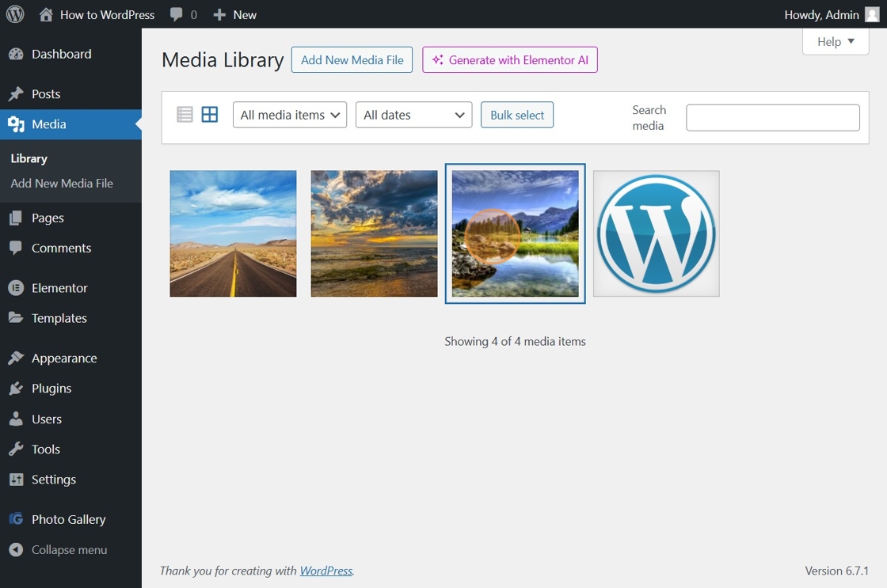Open the comments bubble icon in admin bar
This screenshot has height=588, width=887.
[x=177, y=15]
